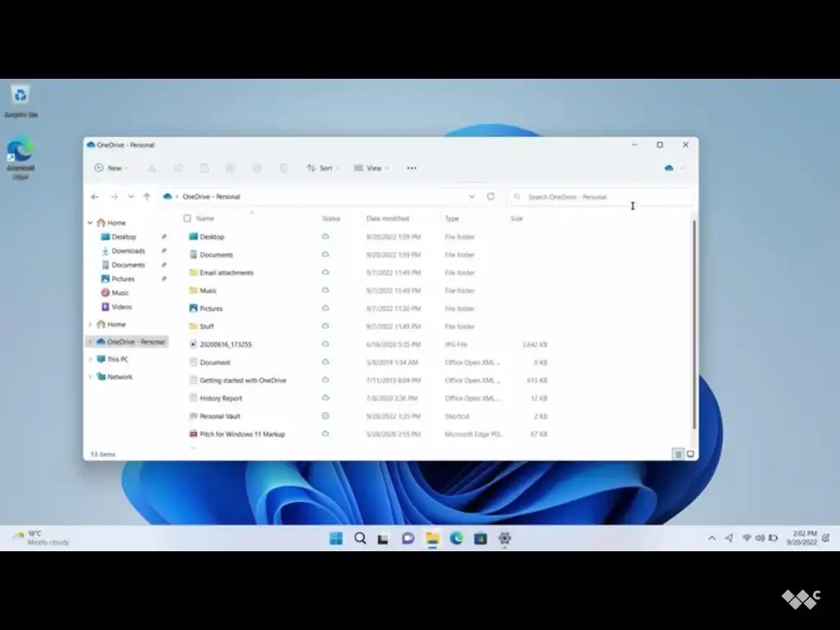Click the Delete trash icon in toolbar
The width and height of the screenshot is (840, 630).
point(283,168)
